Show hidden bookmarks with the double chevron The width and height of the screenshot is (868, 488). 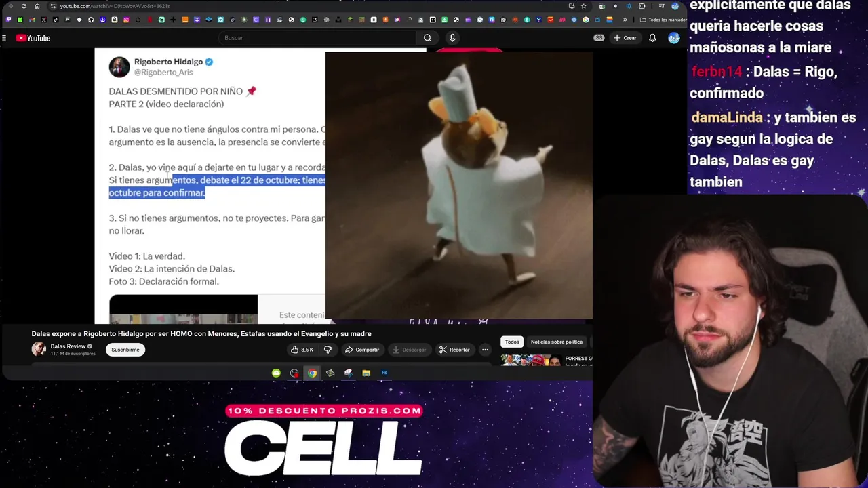click(625, 20)
